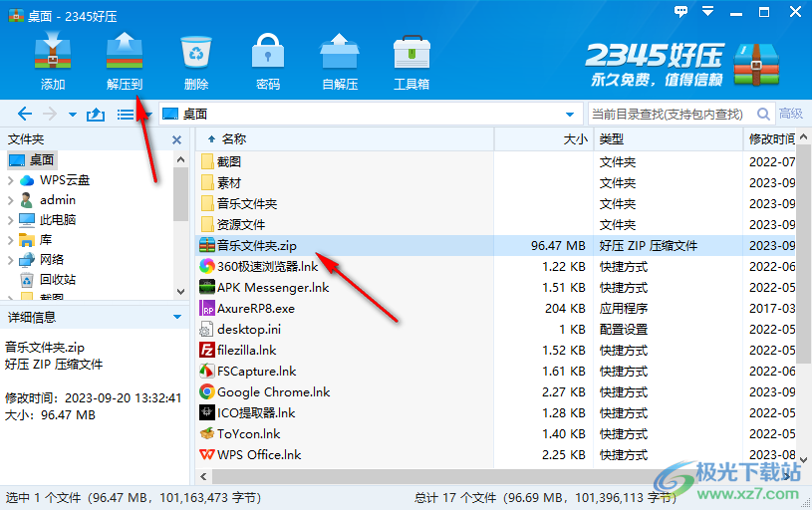Select AxureRP8.exe icon
This screenshot has height=510, width=812.
[207, 308]
